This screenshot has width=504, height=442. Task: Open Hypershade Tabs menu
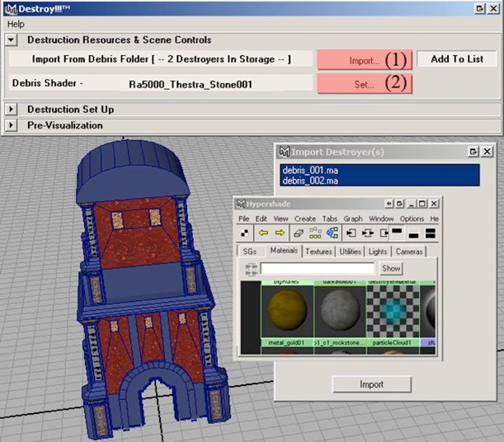[x=329, y=219]
